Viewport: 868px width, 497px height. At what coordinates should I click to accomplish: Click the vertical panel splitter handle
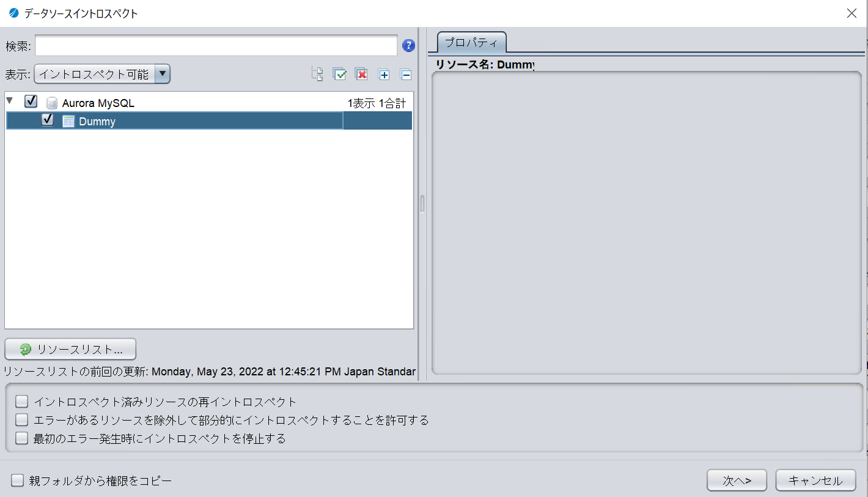(422, 204)
